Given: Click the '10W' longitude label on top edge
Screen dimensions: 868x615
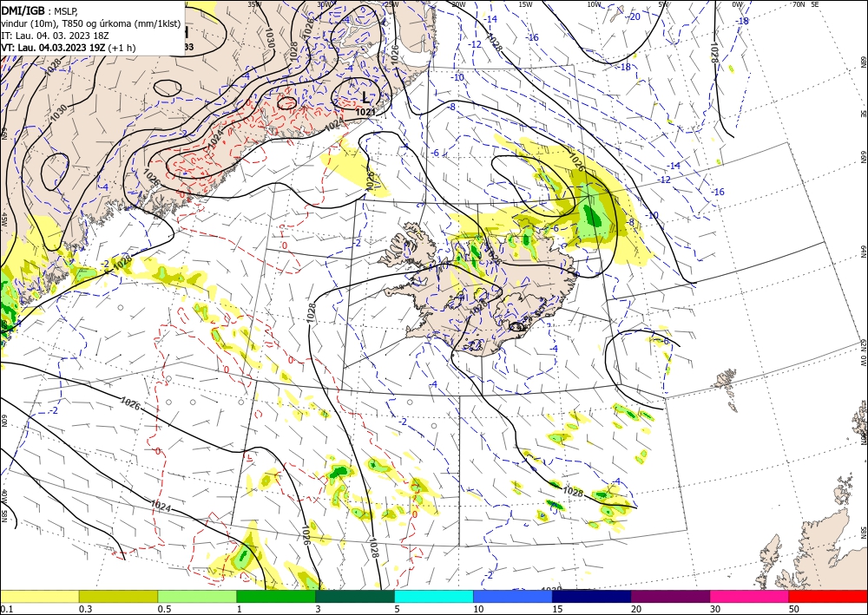Looking at the screenshot, I should (x=594, y=4).
